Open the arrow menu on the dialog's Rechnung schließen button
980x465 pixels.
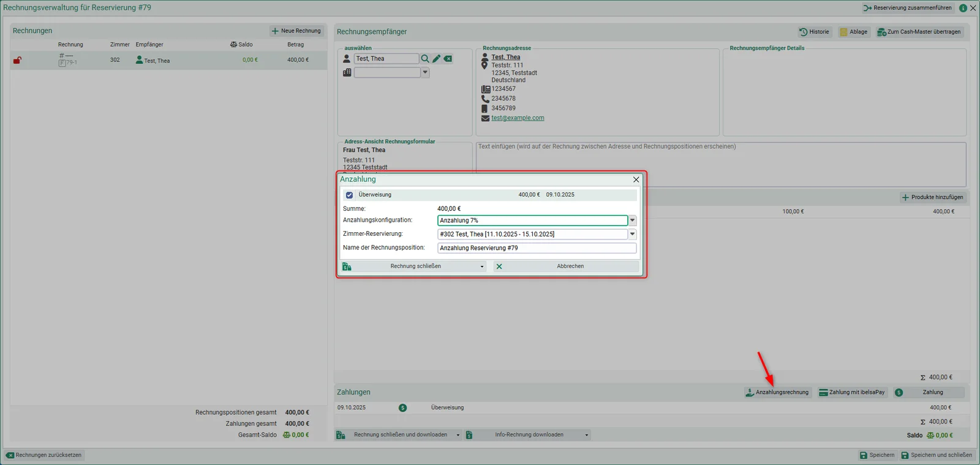(x=482, y=267)
